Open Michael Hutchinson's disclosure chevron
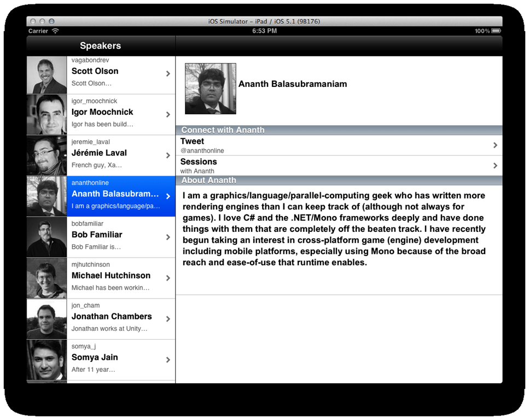This screenshot has width=529, height=420. tap(168, 278)
